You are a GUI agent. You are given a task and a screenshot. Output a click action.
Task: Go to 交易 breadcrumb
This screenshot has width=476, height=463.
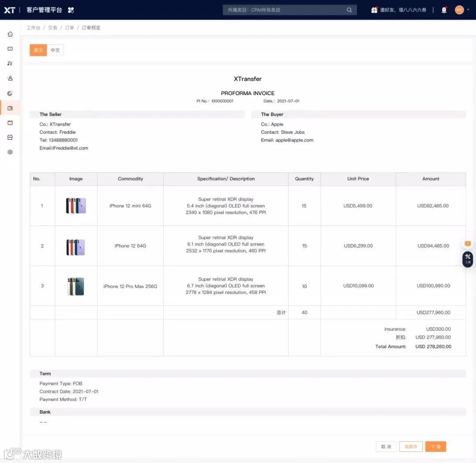coord(52,28)
